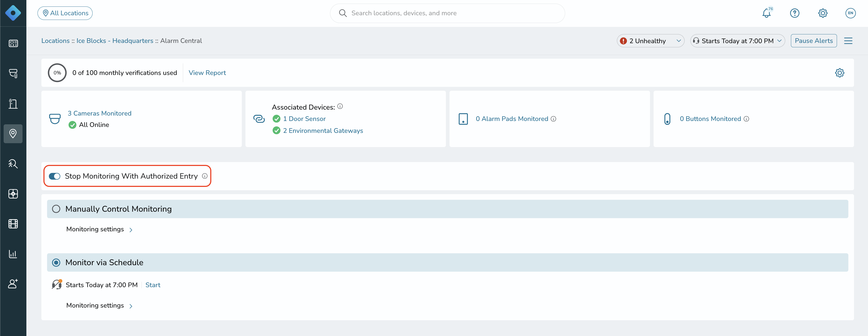Open the grid target sidebar icon
This screenshot has height=336, width=868.
tap(13, 194)
